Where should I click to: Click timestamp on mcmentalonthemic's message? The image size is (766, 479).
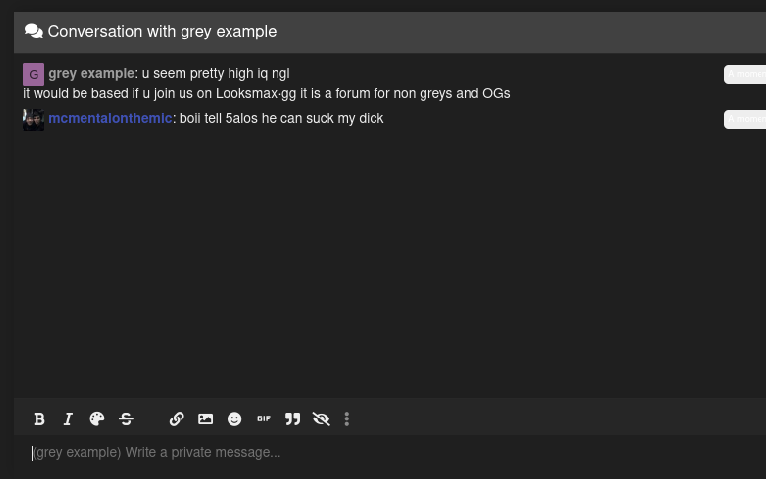click(745, 119)
